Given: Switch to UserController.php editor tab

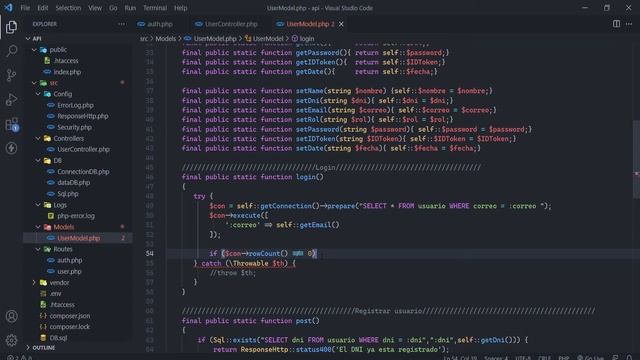Looking at the screenshot, I should 231,24.
